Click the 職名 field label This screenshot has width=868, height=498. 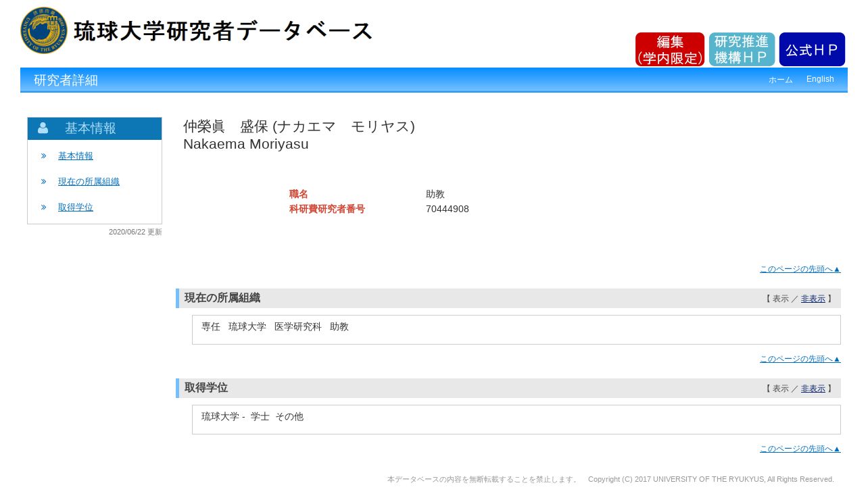click(x=299, y=194)
